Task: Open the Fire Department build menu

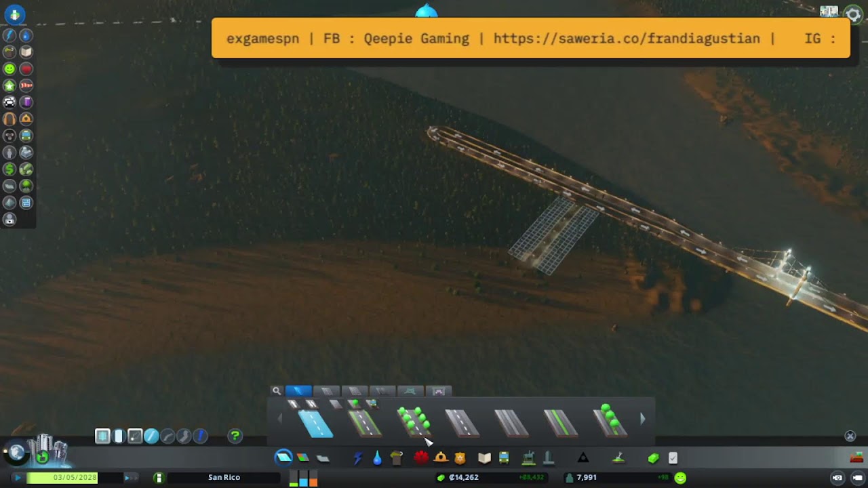Action: tap(441, 458)
